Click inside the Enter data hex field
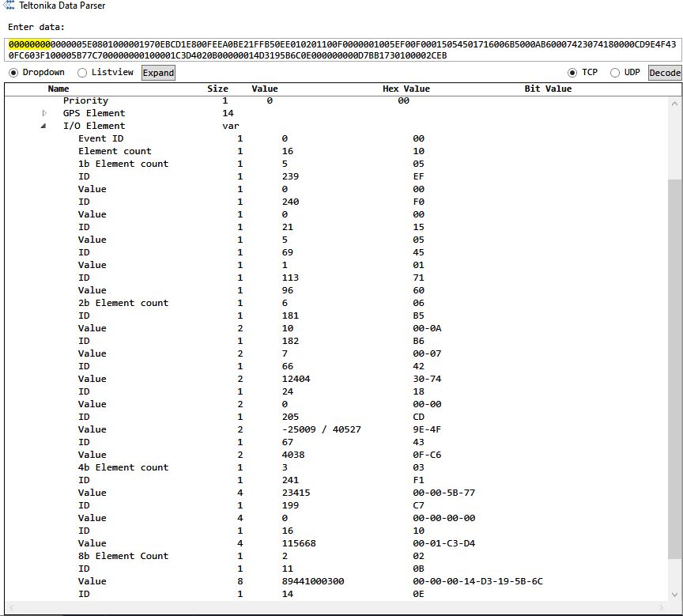Image resolution: width=683 pixels, height=616 pixels. point(343,50)
